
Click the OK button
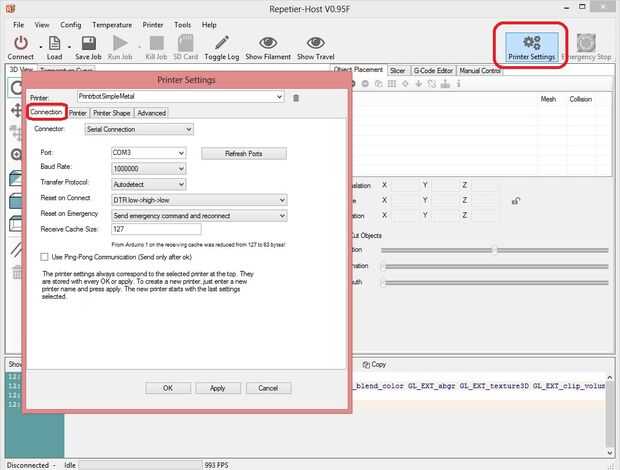click(168, 388)
